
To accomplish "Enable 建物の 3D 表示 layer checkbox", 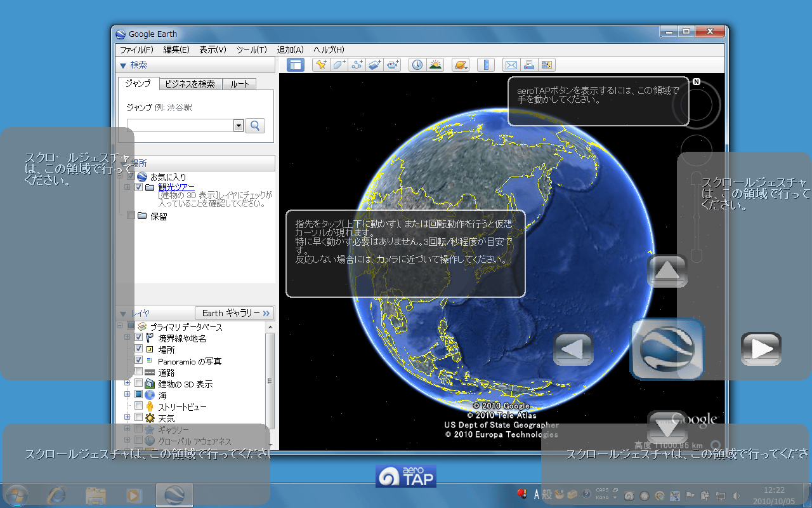I will click(139, 384).
